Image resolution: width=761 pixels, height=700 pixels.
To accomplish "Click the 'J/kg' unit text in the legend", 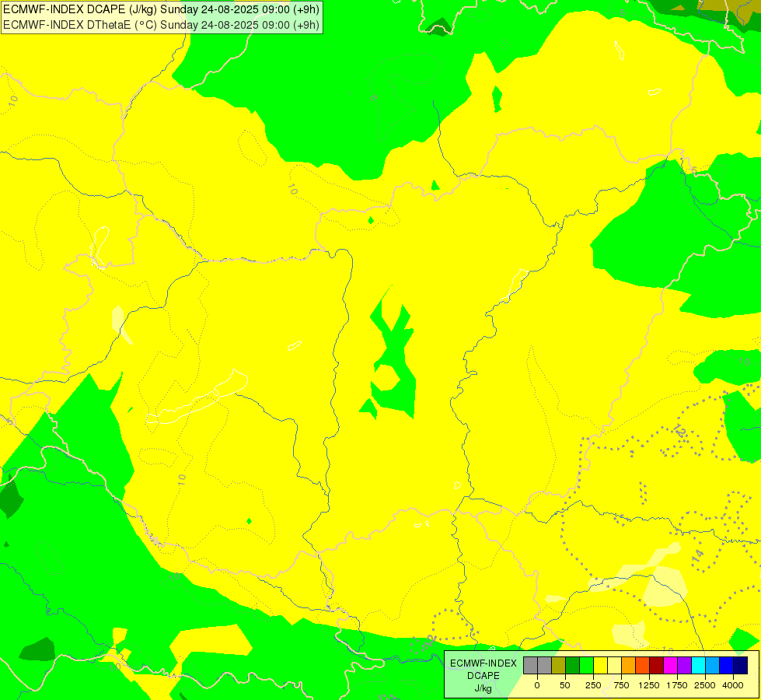I will [x=483, y=689].
